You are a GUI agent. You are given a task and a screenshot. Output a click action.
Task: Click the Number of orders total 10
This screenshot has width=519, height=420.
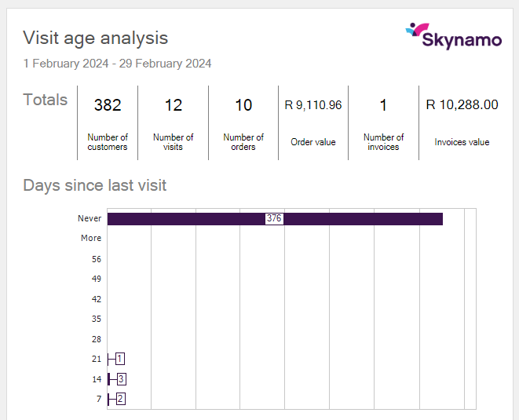243,105
